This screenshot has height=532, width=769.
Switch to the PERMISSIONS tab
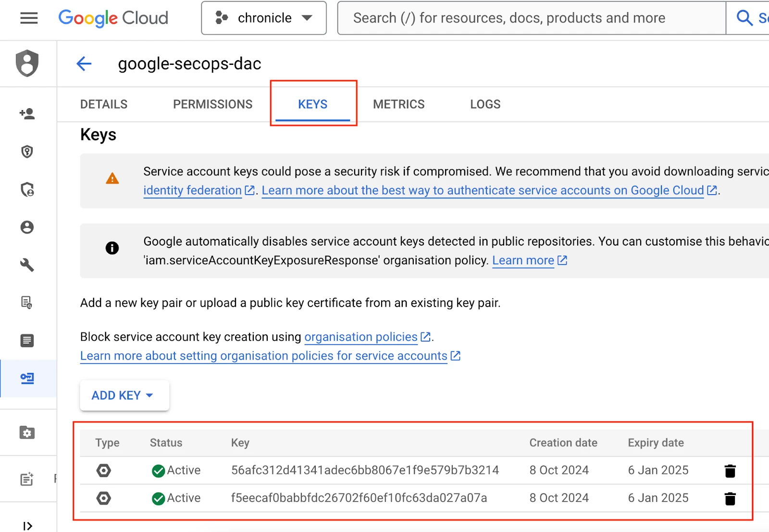coord(213,104)
